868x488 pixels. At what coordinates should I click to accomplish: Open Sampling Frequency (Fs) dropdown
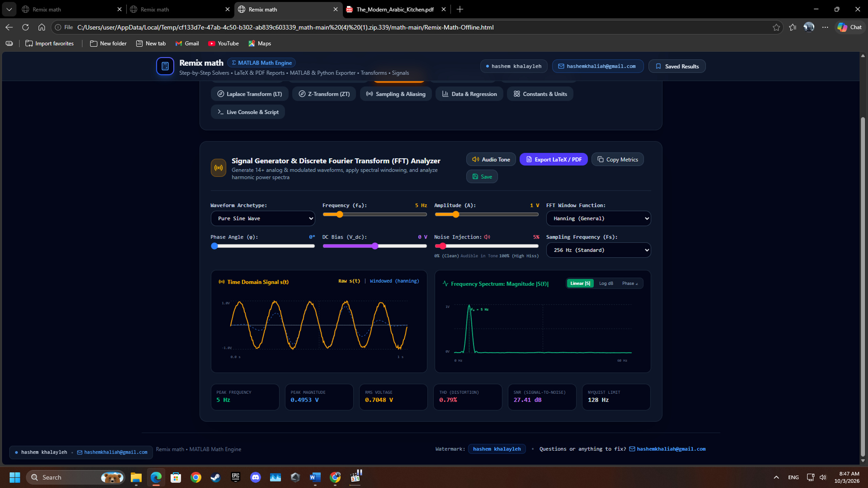(598, 250)
